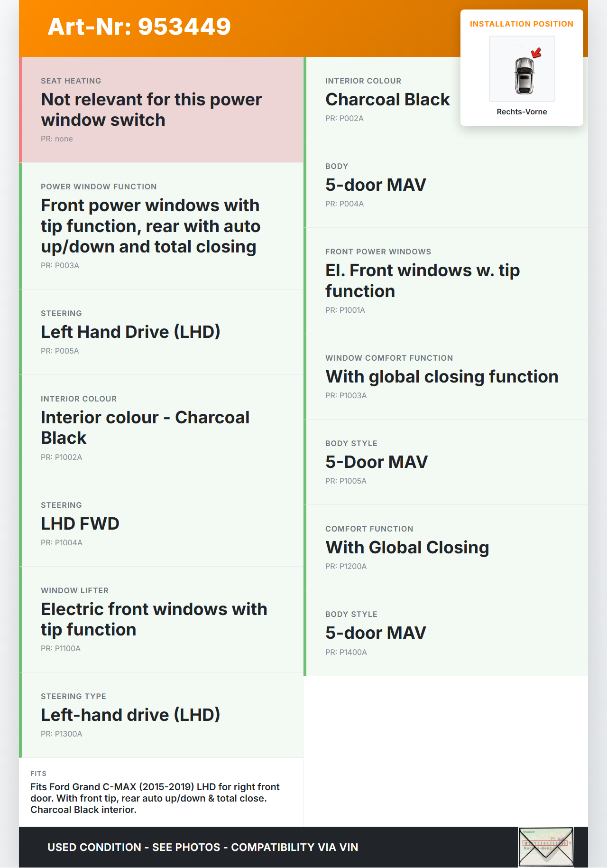Click the Interior colour - Charcoal Black card

[161, 428]
